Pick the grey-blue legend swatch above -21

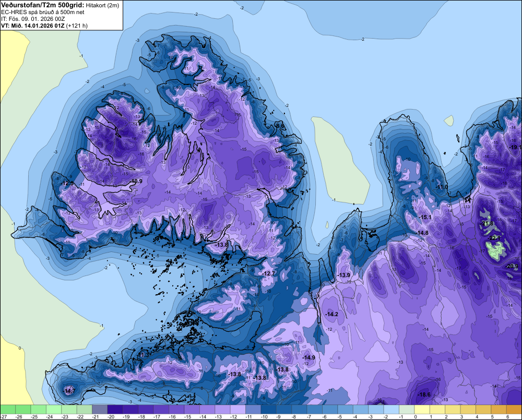(100, 410)
